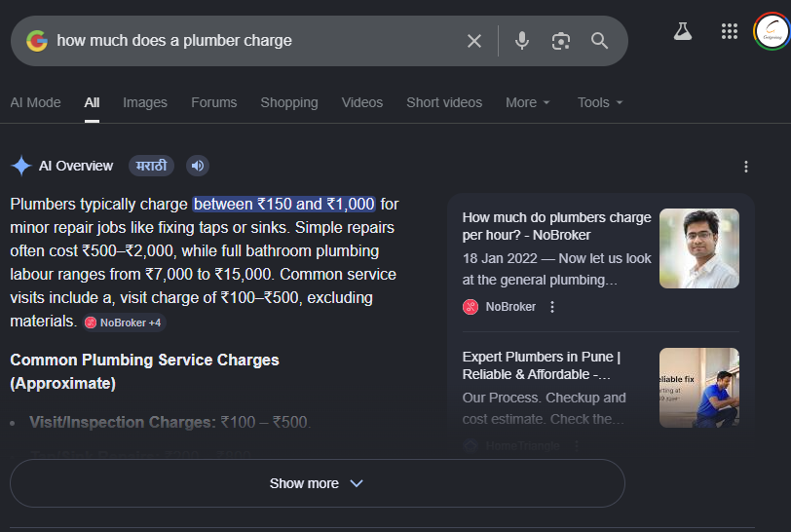Open the Tools dropdown

point(600,102)
